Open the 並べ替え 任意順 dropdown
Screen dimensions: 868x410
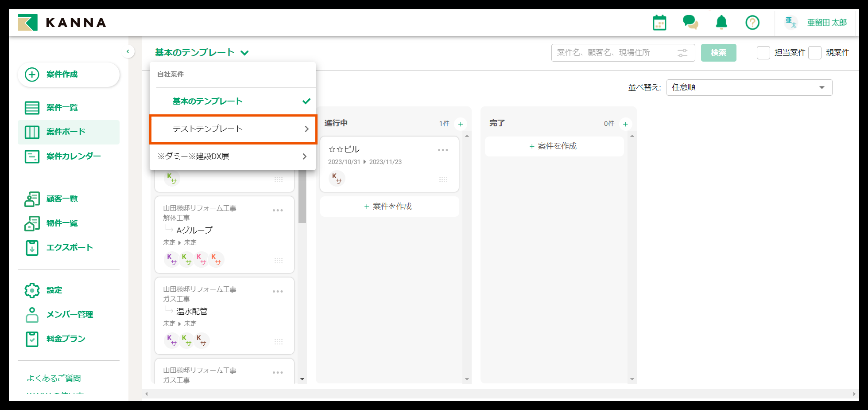coord(749,87)
